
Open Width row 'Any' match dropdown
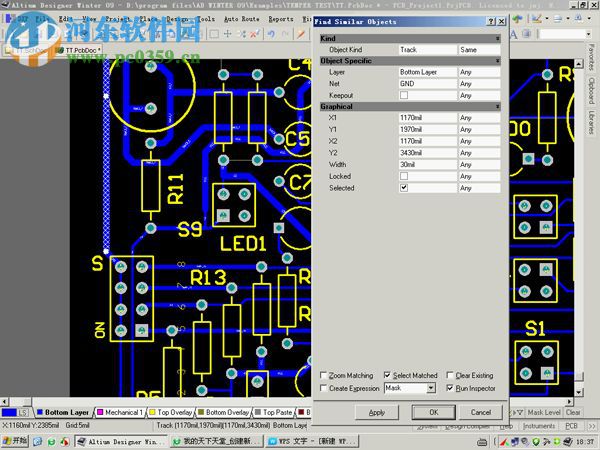click(479, 164)
